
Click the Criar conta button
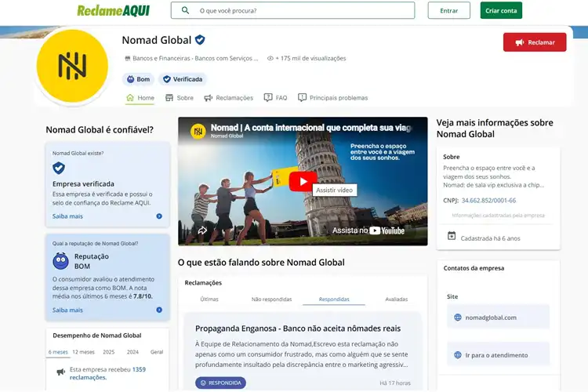pyautogui.click(x=501, y=10)
